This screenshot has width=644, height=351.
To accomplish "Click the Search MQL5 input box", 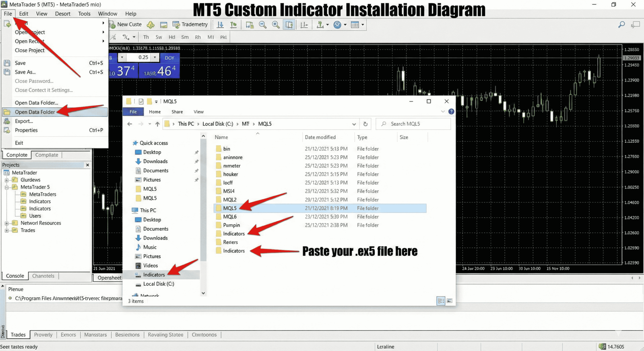I will pyautogui.click(x=413, y=124).
